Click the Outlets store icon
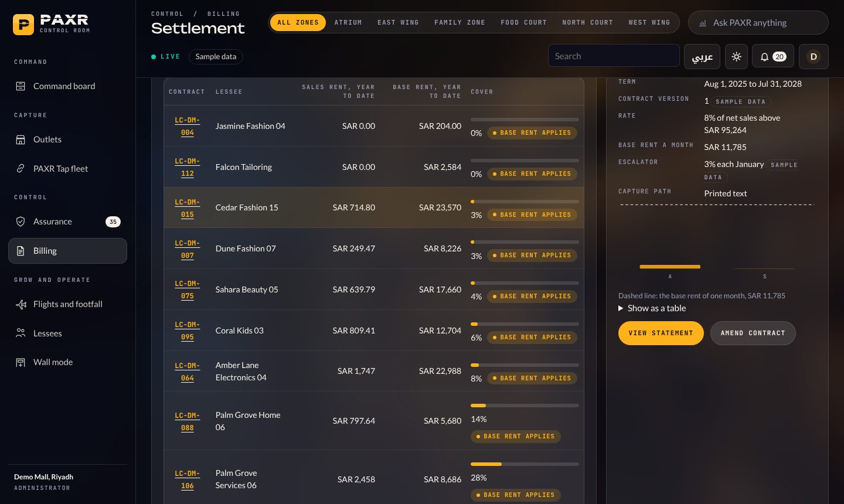Viewport: 844px width, 504px height. 21,139
